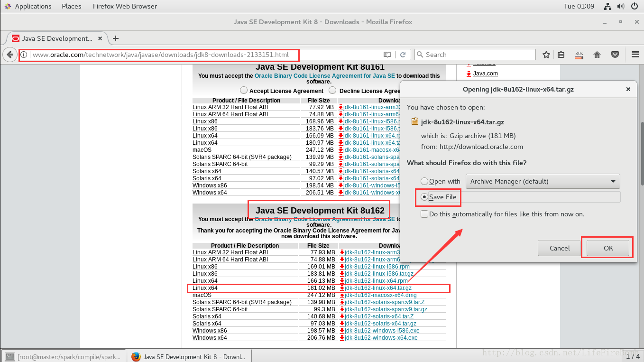Click red download arrow for jdk-8u162-solaris-x64.tar.gz

pyautogui.click(x=341, y=324)
